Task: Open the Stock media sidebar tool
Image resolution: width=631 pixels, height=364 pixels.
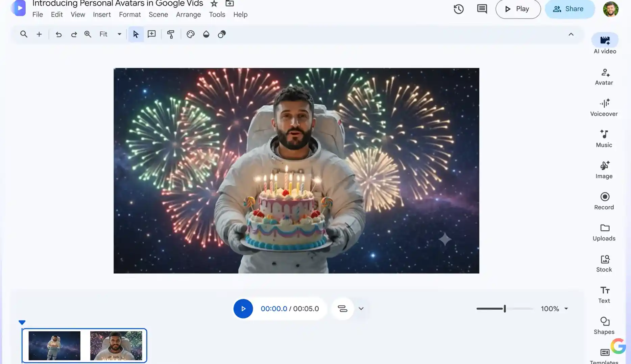Action: click(604, 263)
